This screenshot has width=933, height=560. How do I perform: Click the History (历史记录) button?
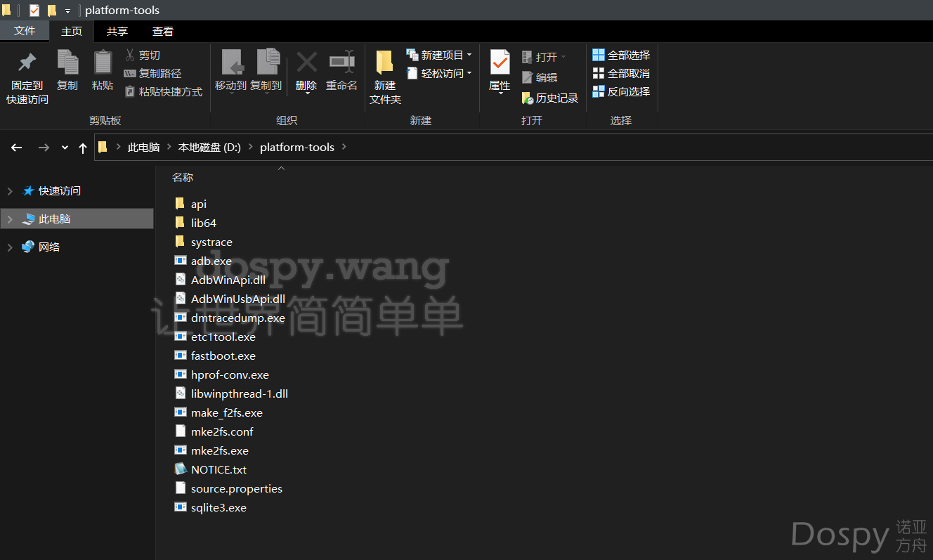[x=549, y=98]
